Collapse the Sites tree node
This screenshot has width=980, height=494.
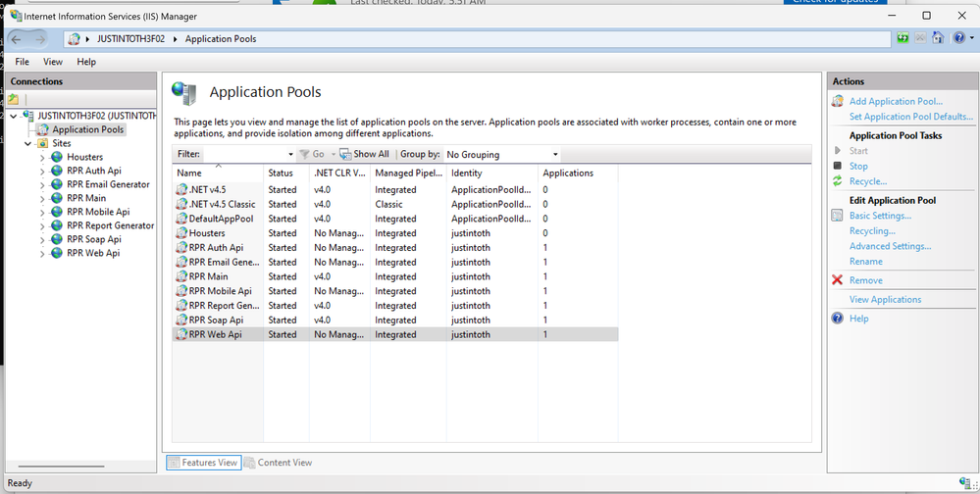(28, 143)
